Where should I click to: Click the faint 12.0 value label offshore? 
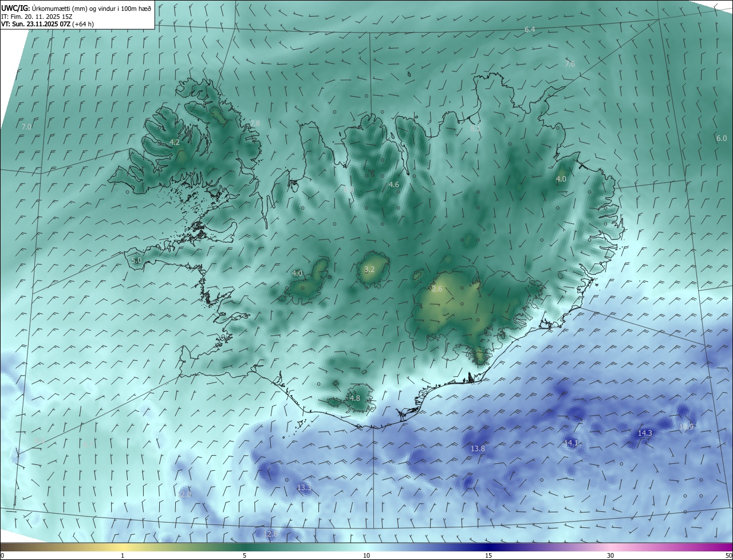[185, 494]
